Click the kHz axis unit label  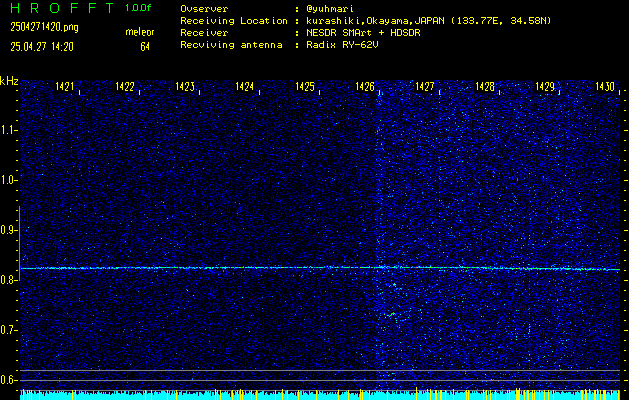[9, 81]
